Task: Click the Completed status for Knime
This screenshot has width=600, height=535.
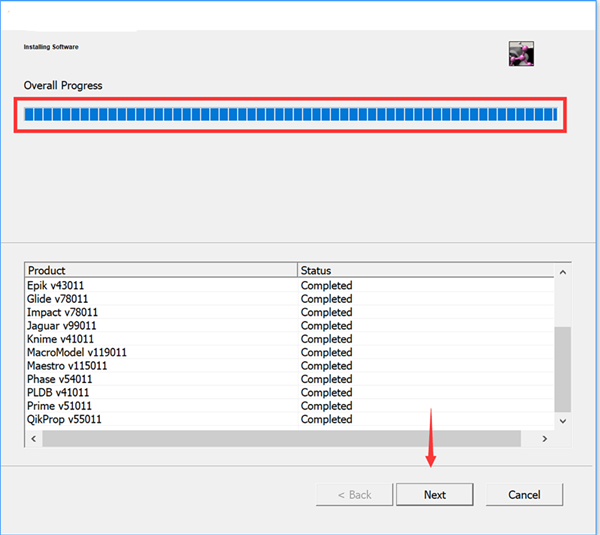Action: coord(326,339)
